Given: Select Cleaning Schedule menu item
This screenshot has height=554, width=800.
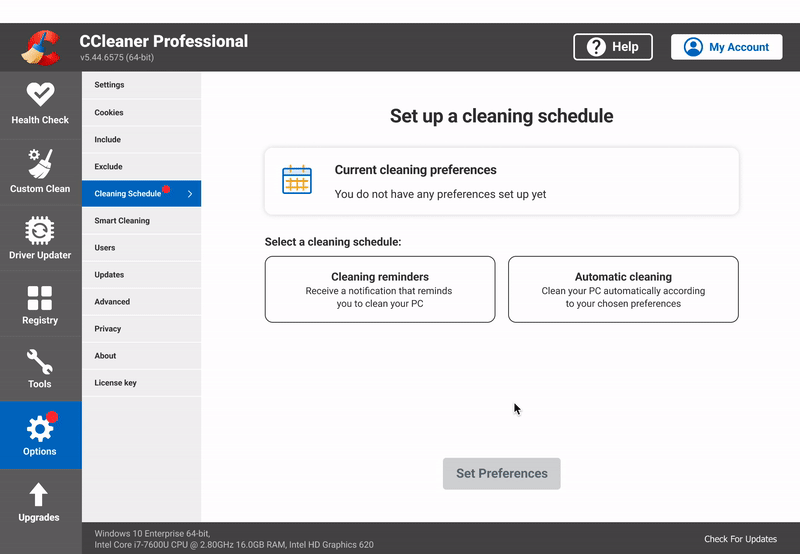Looking at the screenshot, I should (141, 193).
